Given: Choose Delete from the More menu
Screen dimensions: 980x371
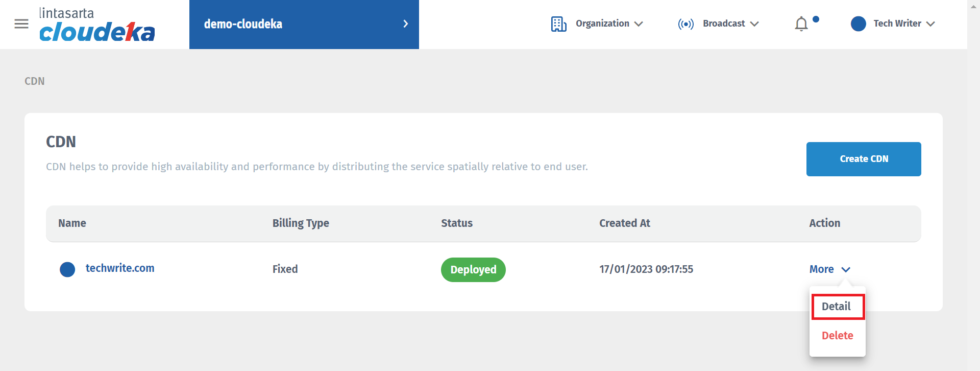Looking at the screenshot, I should click(x=837, y=336).
